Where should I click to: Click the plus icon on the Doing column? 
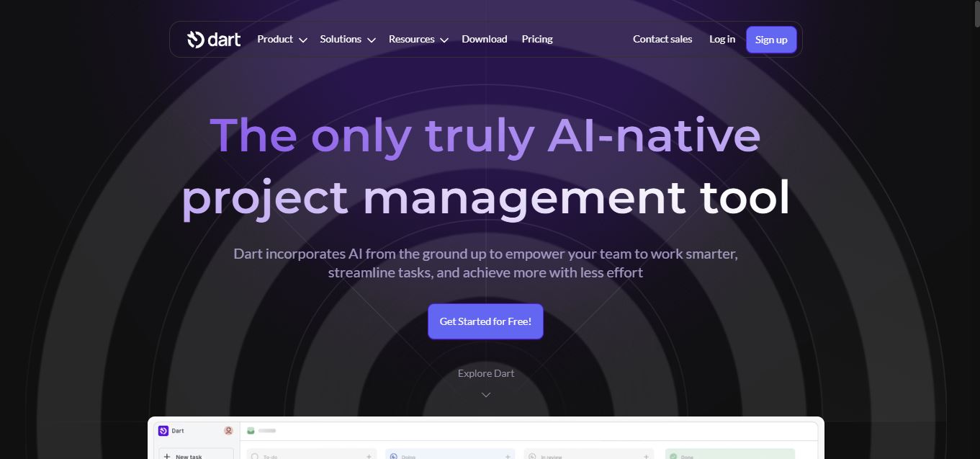point(508,456)
